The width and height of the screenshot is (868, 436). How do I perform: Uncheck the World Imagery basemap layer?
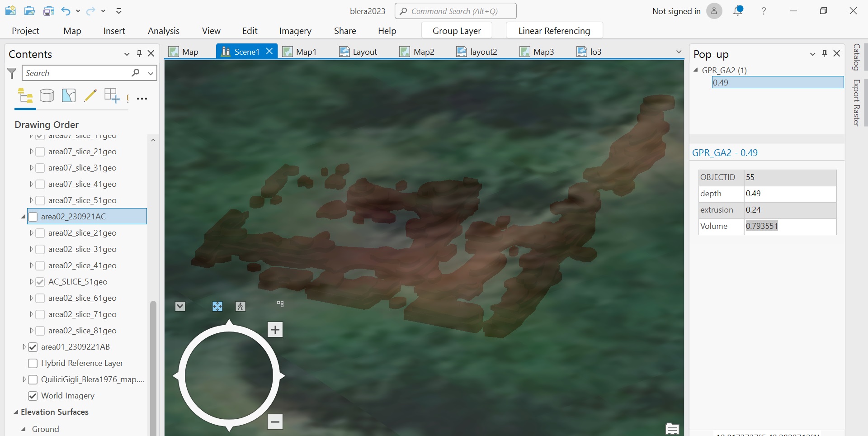tap(33, 396)
